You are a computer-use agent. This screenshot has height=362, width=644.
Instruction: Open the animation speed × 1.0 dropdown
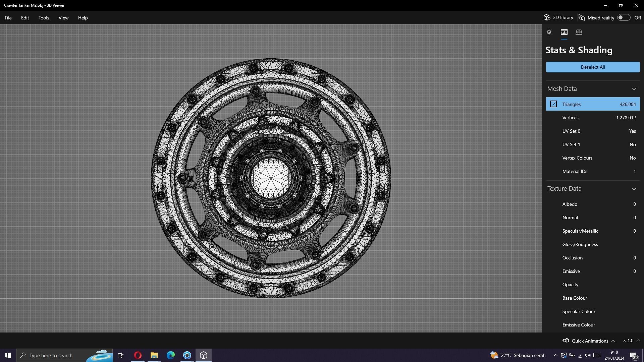631,341
